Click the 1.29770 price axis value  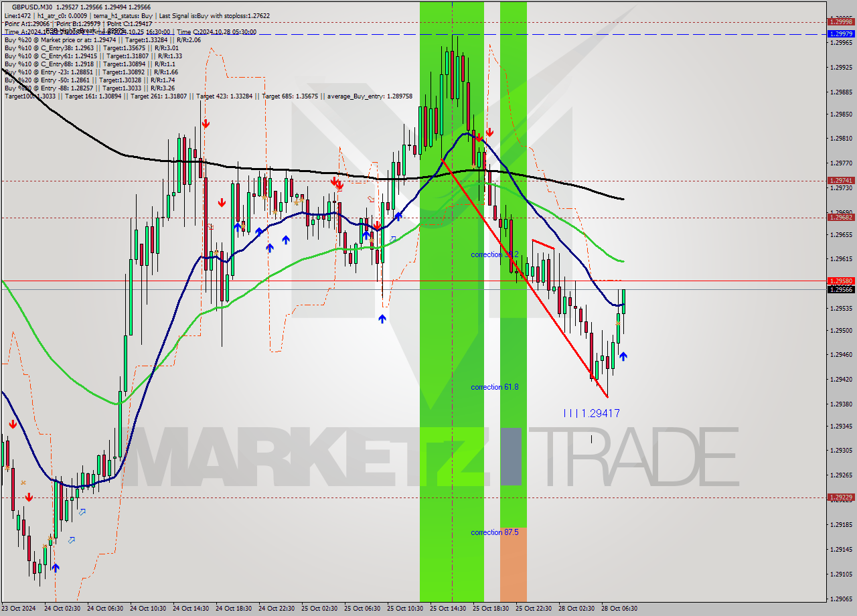click(x=842, y=163)
